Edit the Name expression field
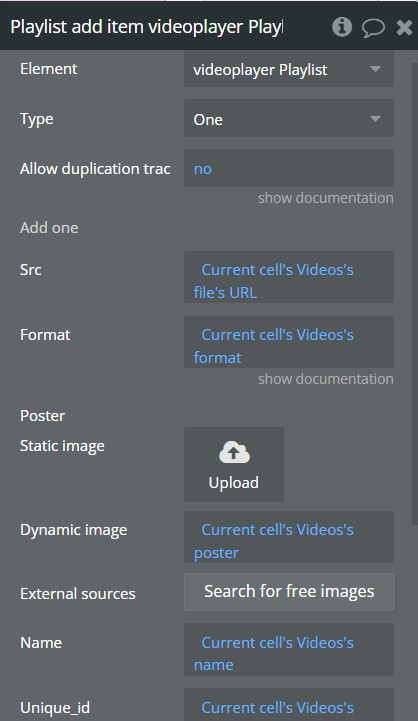 (289, 650)
